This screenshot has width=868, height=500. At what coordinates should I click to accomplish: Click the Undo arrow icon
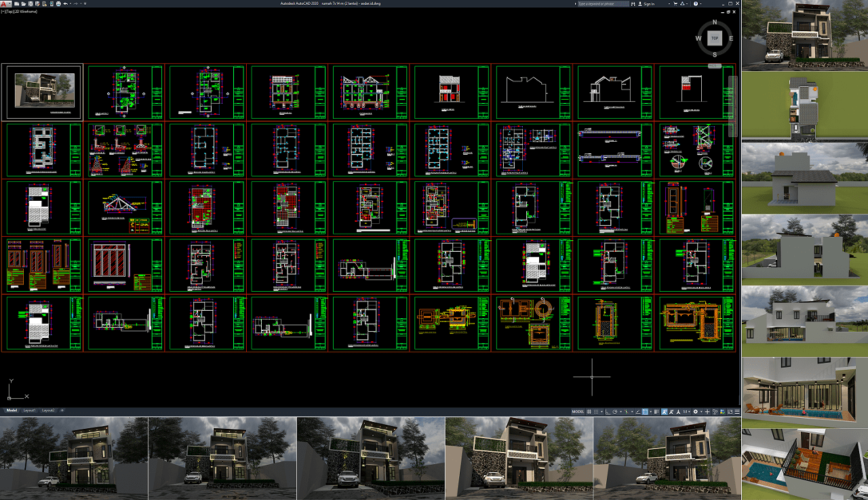(66, 3)
